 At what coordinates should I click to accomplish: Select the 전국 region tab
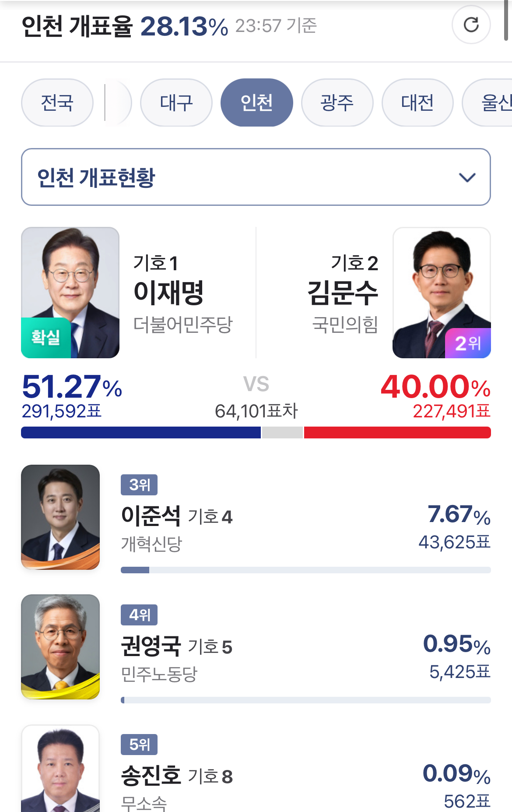tap(57, 103)
